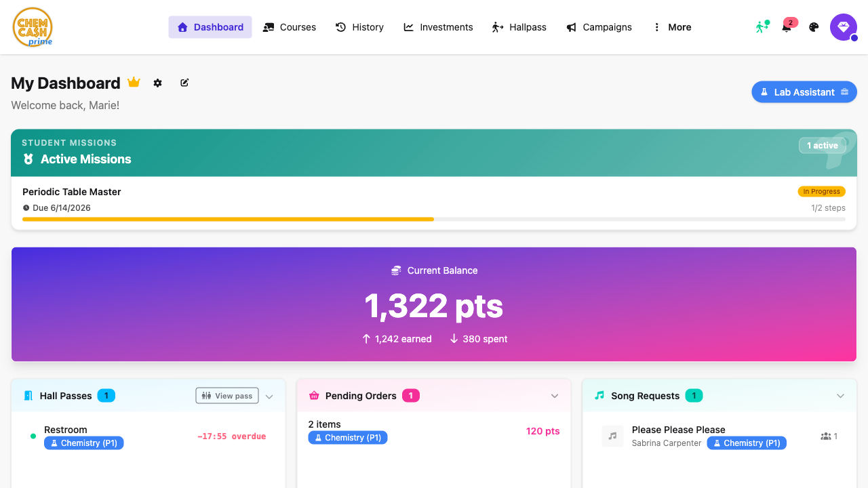Collapse the Song Requests panel
The height and width of the screenshot is (488, 868).
click(x=841, y=396)
